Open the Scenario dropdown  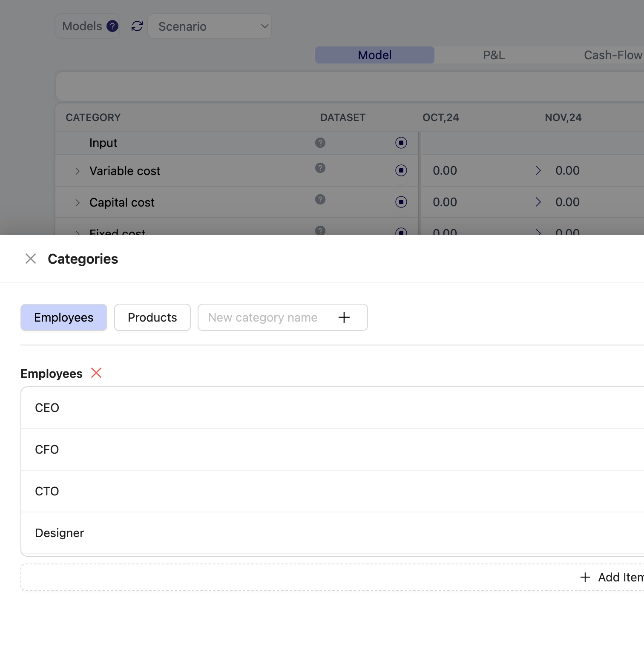pyautogui.click(x=210, y=26)
